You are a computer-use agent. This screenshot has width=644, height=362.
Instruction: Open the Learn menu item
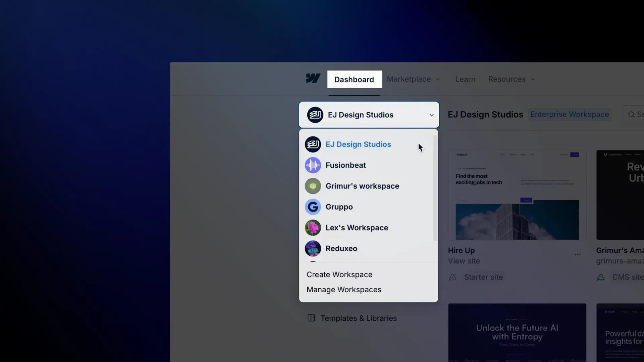tap(465, 79)
